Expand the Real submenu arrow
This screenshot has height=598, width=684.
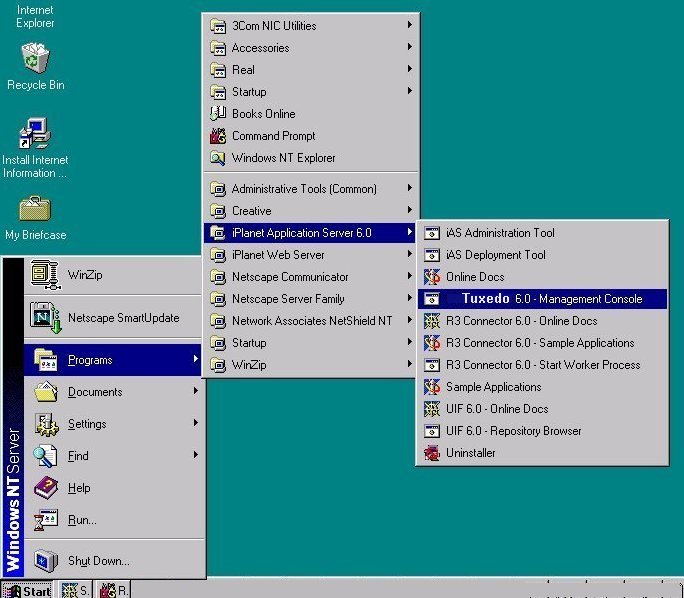coord(410,69)
